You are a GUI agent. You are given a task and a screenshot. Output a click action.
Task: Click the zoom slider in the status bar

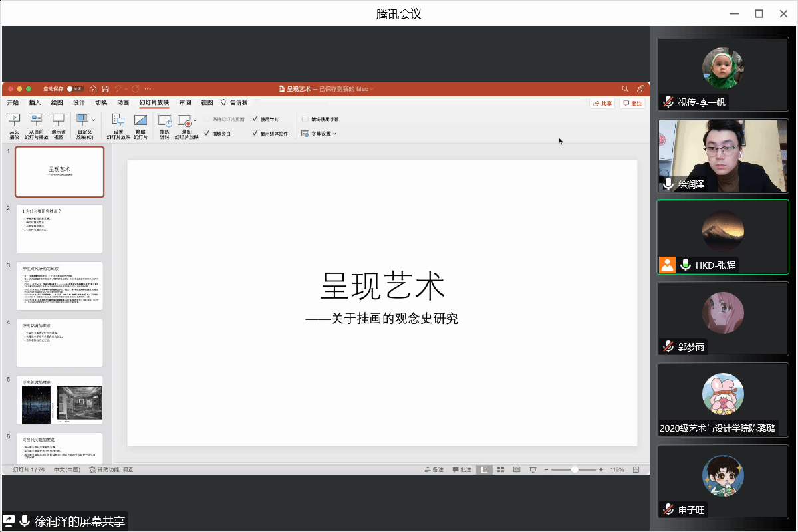point(574,469)
